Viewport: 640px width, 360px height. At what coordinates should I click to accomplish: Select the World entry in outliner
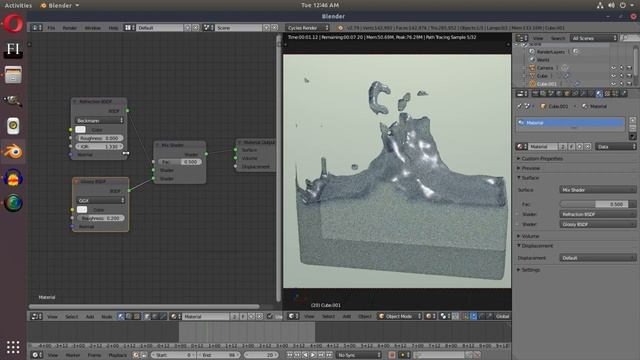[543, 60]
